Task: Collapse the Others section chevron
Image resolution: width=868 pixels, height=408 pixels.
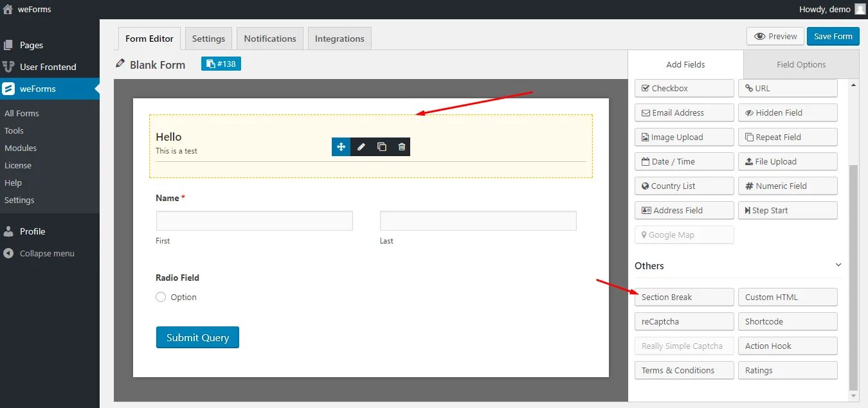Action: 838,265
